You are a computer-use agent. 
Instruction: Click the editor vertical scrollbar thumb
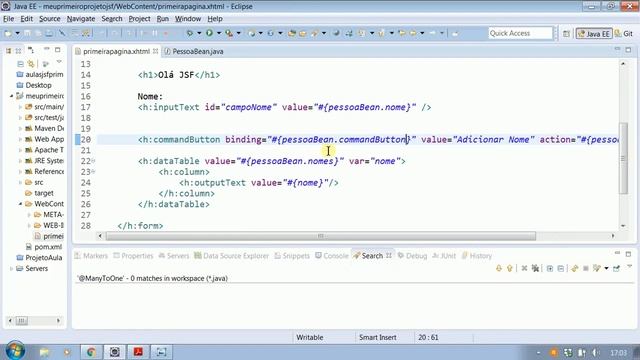coord(623,159)
